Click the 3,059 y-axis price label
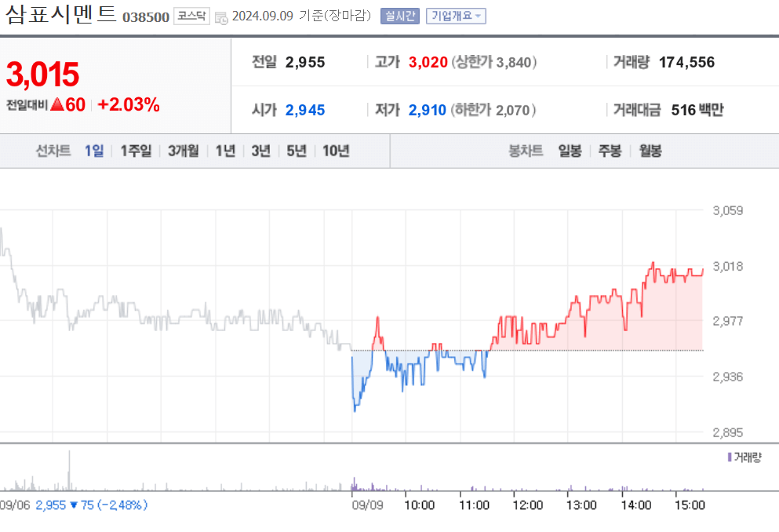 pyautogui.click(x=728, y=210)
